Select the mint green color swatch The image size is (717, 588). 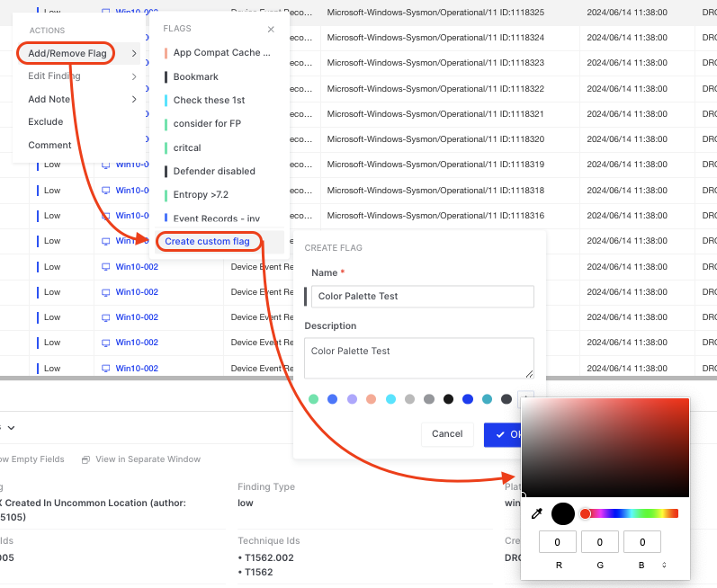(x=313, y=399)
